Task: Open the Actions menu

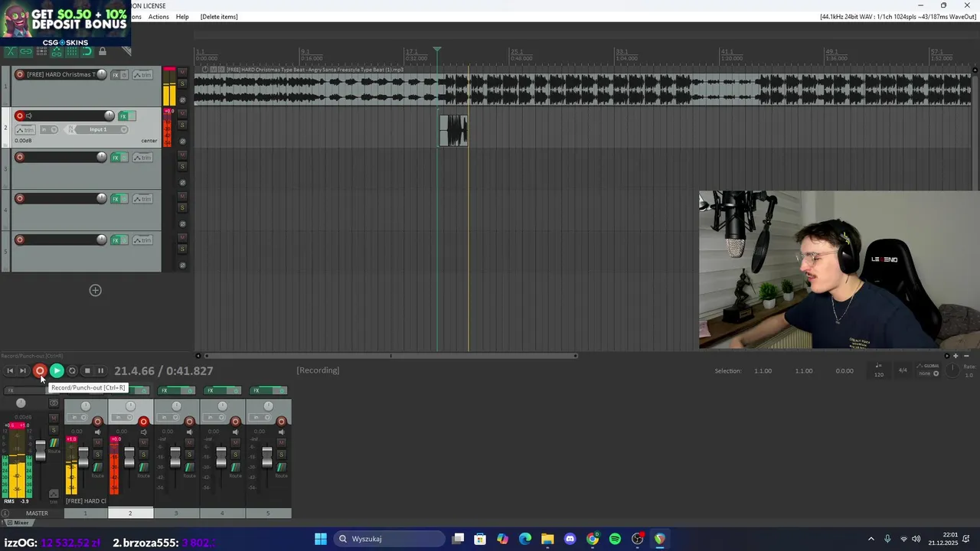Action: [x=158, y=17]
